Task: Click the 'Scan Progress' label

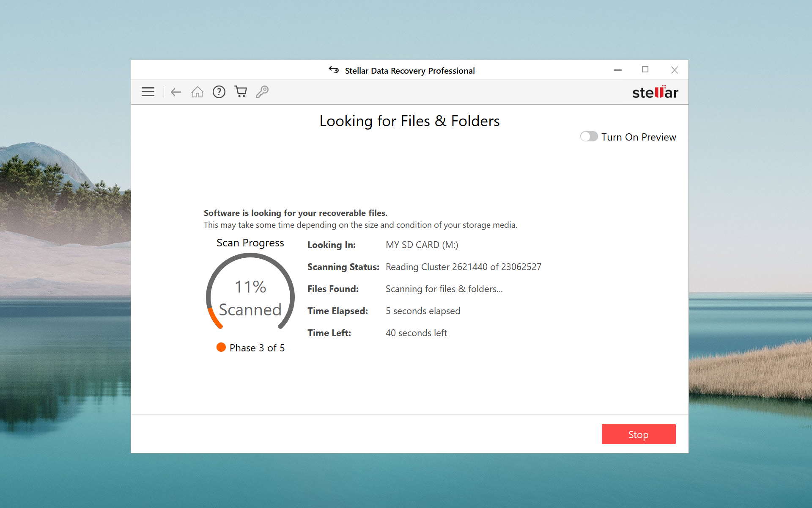Action: pyautogui.click(x=250, y=243)
